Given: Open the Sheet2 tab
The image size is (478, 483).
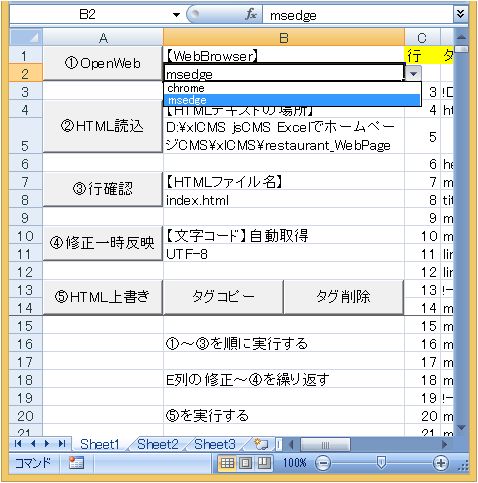Looking at the screenshot, I should tap(157, 444).
